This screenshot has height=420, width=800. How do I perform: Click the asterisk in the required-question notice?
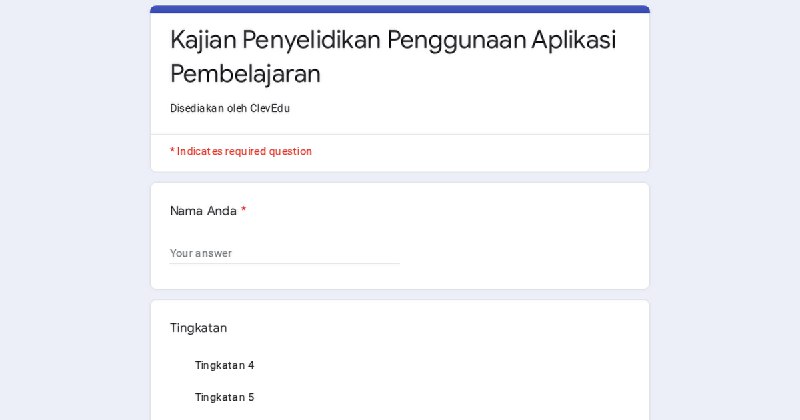click(172, 151)
